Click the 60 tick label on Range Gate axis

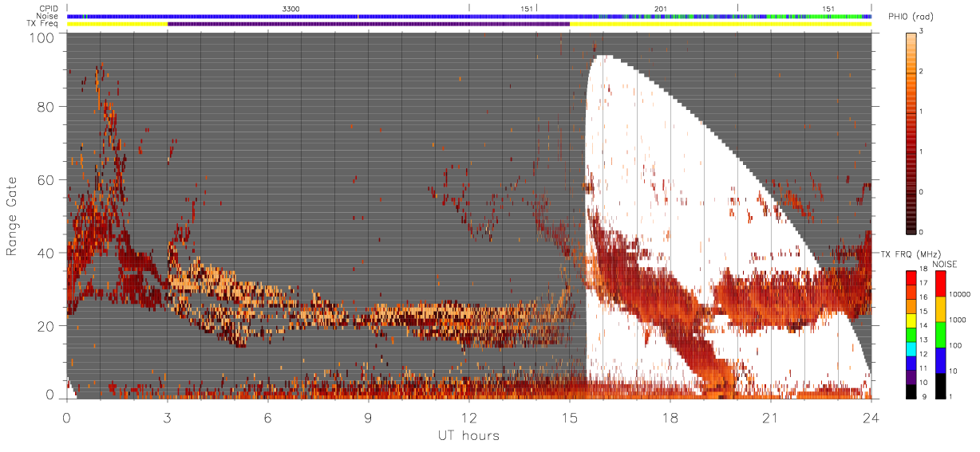pos(46,180)
